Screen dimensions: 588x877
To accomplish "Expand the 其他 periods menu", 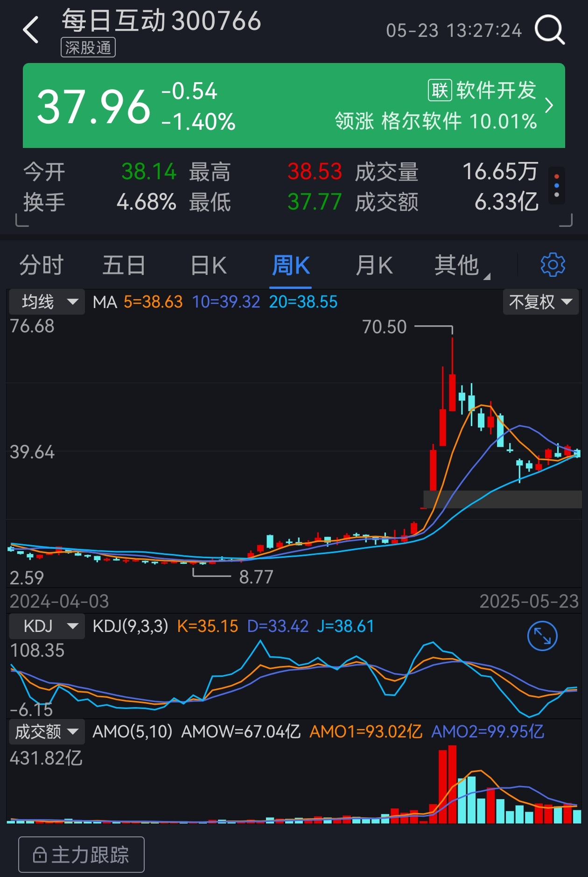I will [462, 266].
